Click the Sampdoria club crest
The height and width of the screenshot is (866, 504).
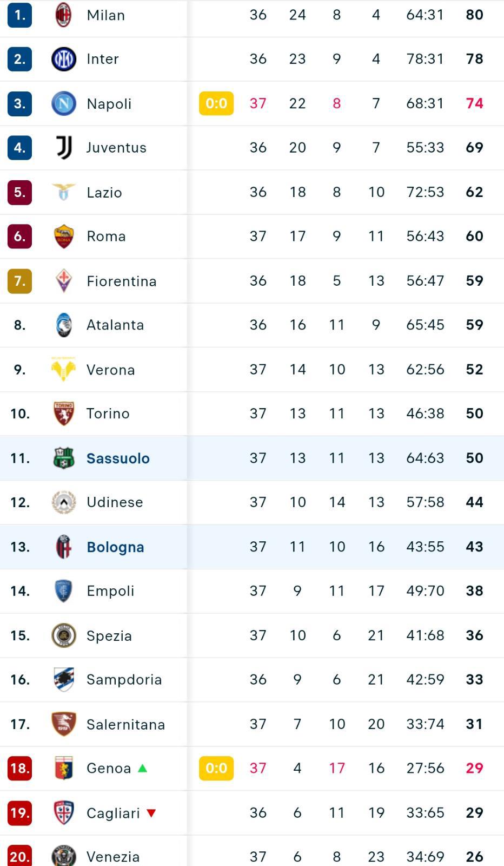pos(64,679)
